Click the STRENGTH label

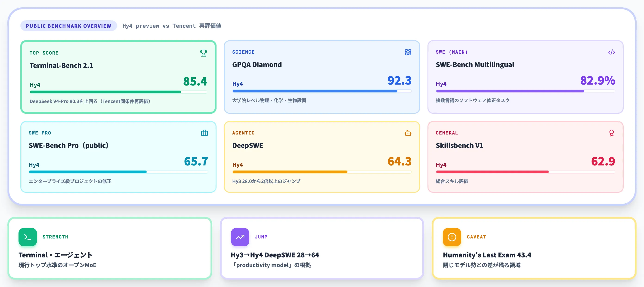point(55,237)
